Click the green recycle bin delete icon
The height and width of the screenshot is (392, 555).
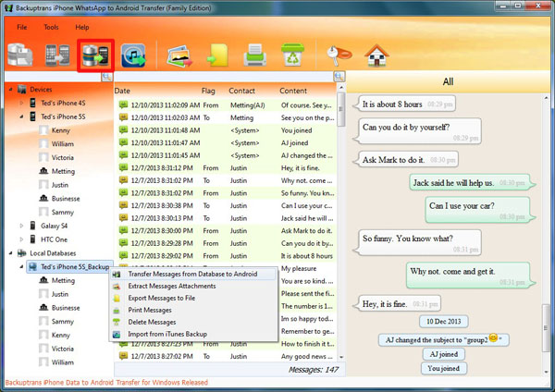(292, 55)
